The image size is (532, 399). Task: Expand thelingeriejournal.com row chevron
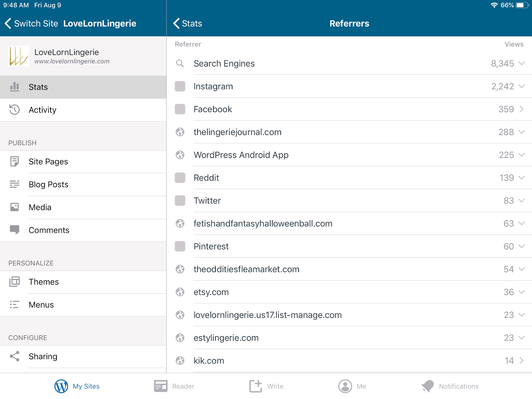tap(521, 132)
